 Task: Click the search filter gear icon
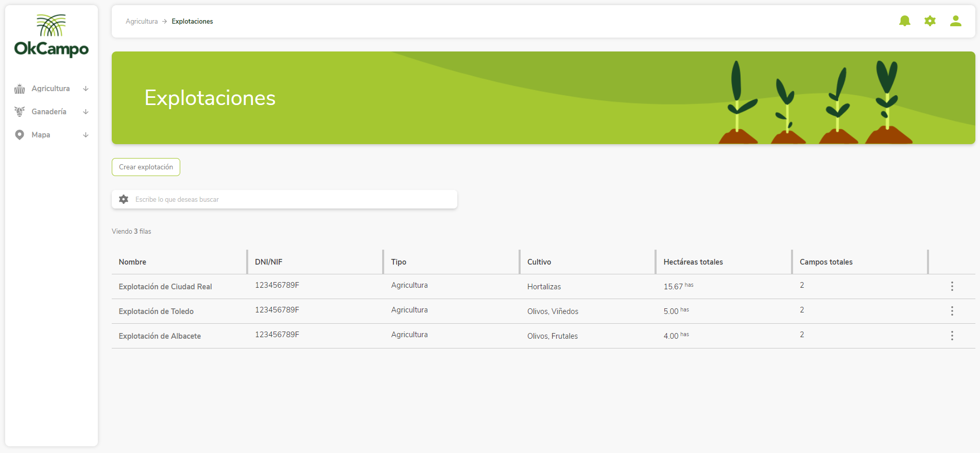tap(124, 199)
